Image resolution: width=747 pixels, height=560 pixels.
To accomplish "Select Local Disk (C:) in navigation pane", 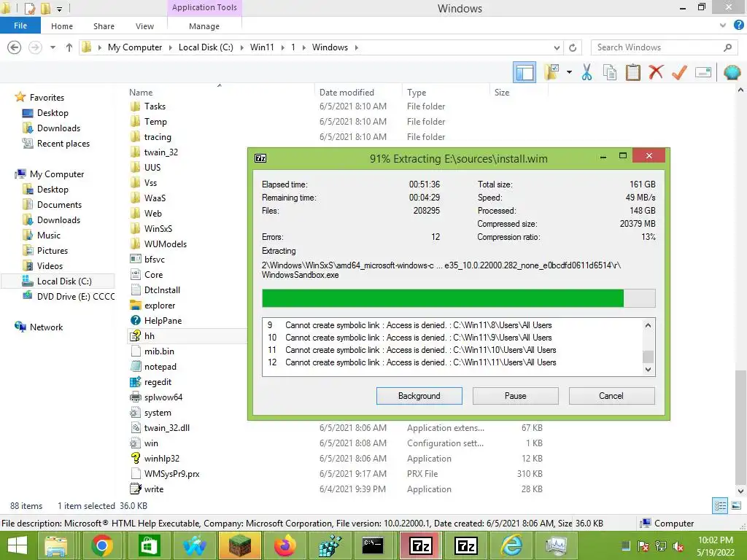I will click(x=57, y=281).
